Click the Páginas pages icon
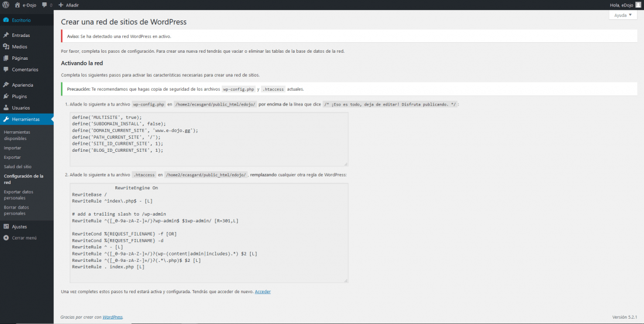The height and width of the screenshot is (324, 644). (x=6, y=59)
